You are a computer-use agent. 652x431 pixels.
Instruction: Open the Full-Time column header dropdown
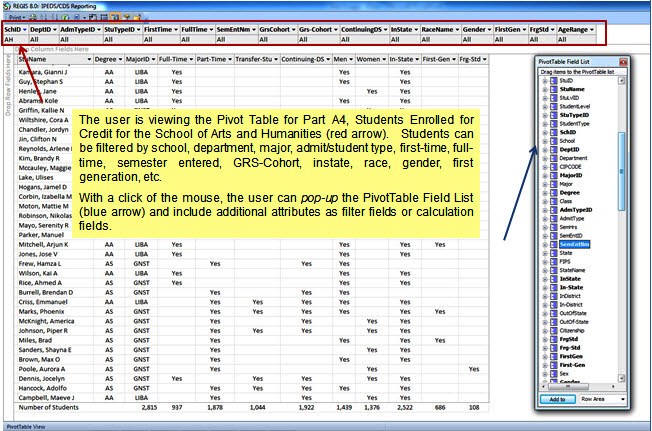(191, 59)
